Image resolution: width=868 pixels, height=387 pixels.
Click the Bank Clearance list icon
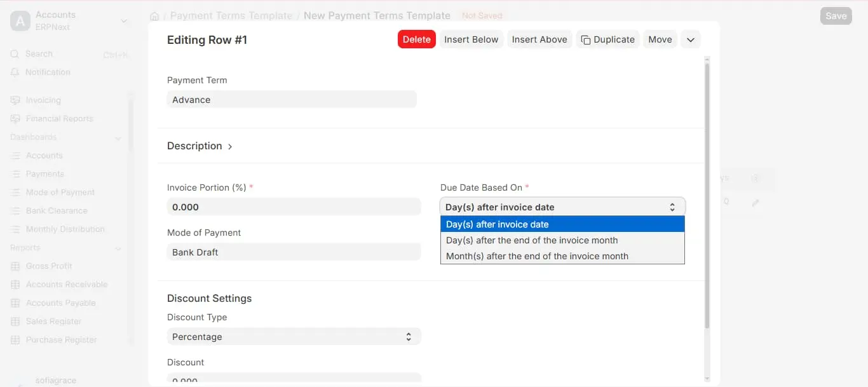pos(15,211)
